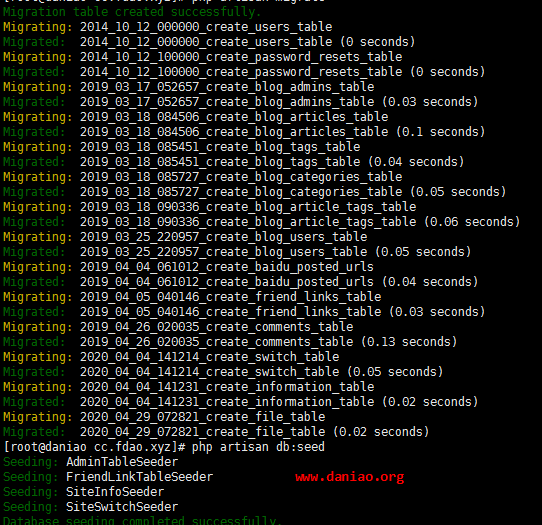The image size is (542, 525).
Task: Click Migrated create_baidu_posted_urls line
Action: (x=241, y=282)
